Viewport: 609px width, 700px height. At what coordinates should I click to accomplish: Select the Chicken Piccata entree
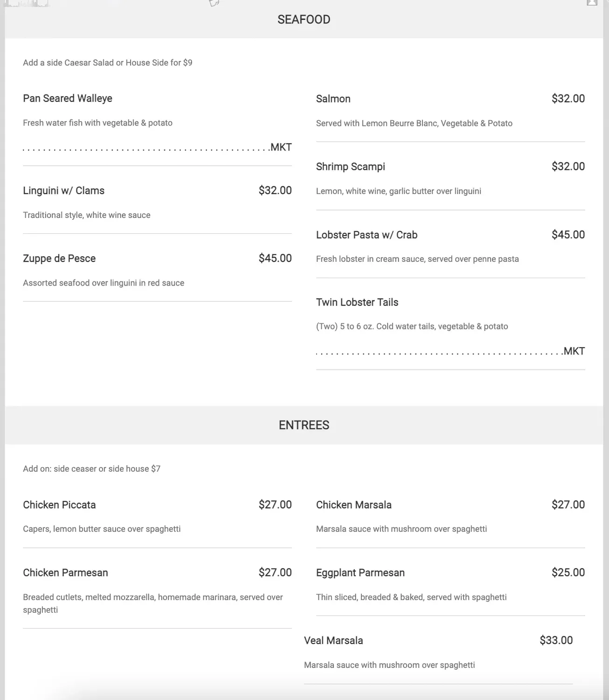click(59, 505)
